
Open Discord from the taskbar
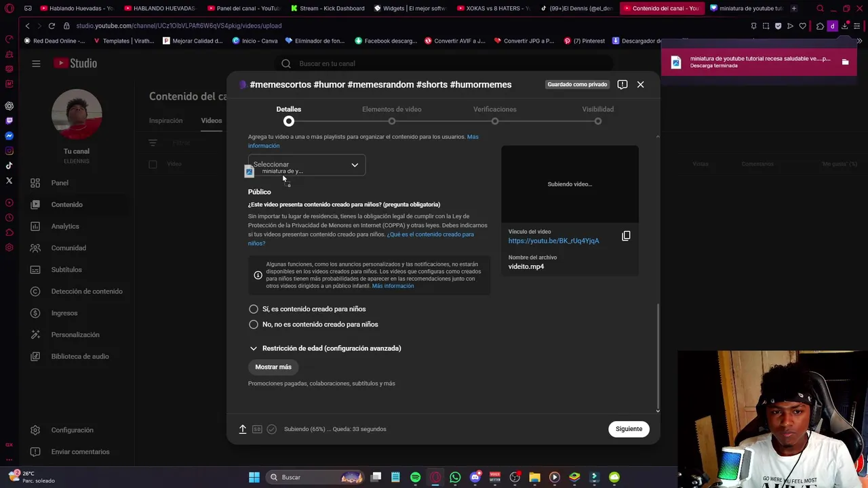coord(475,477)
